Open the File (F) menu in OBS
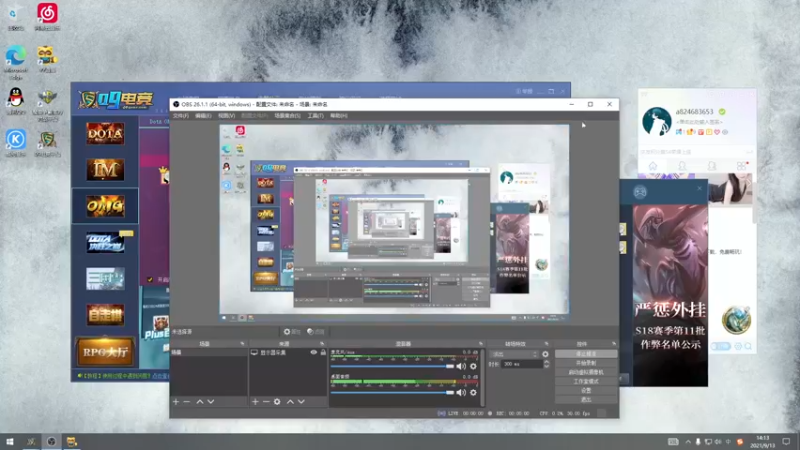The image size is (800, 450). (181, 116)
